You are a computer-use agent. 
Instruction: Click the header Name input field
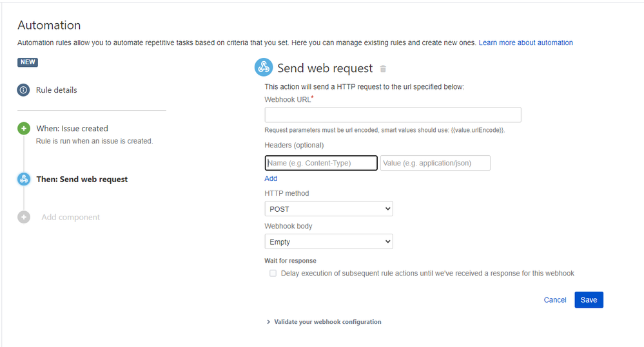pyautogui.click(x=321, y=164)
